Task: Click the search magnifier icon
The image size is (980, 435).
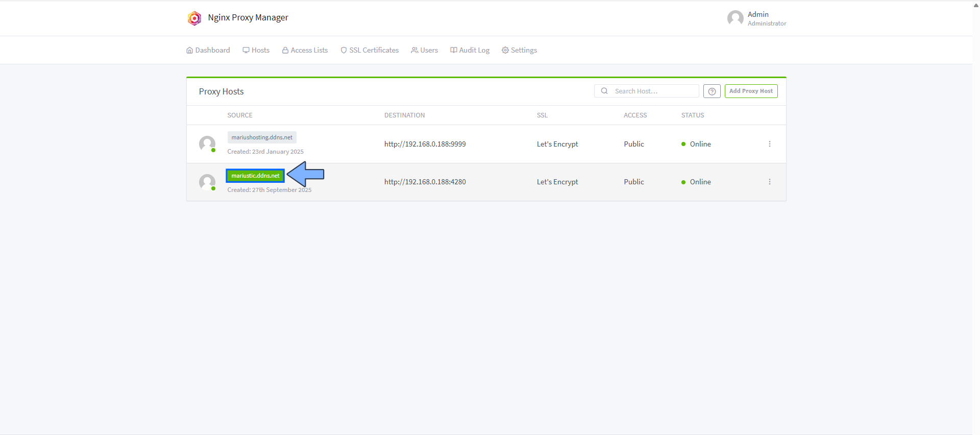Action: coord(604,91)
